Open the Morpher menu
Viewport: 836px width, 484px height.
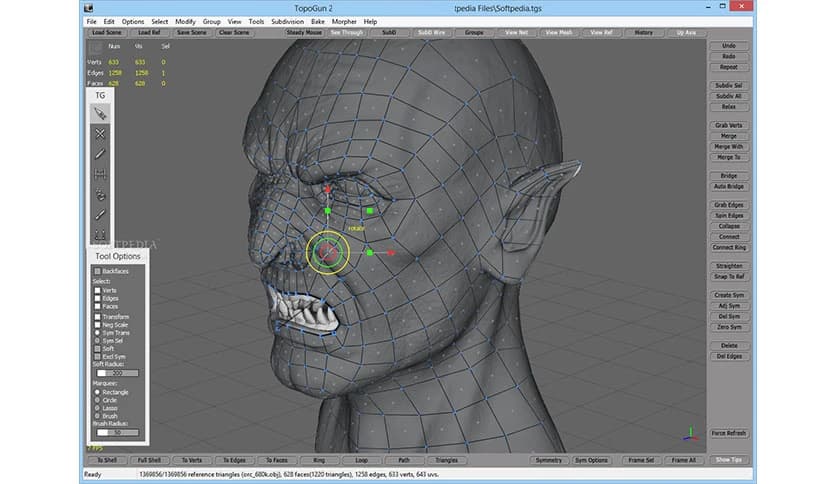pyautogui.click(x=342, y=21)
